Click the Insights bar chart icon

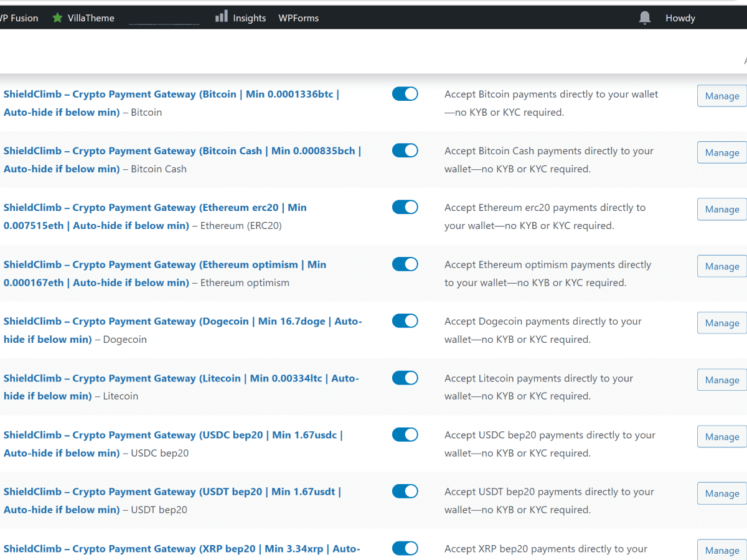tap(221, 17)
